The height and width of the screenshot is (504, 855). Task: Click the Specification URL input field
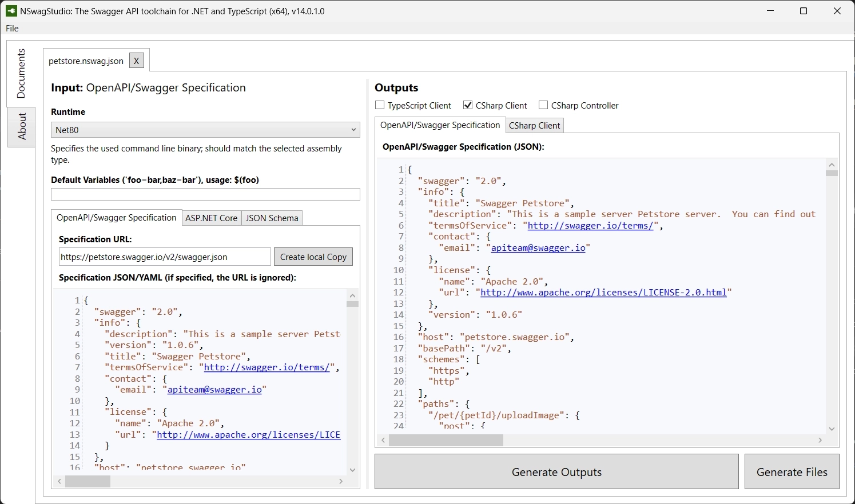165,257
